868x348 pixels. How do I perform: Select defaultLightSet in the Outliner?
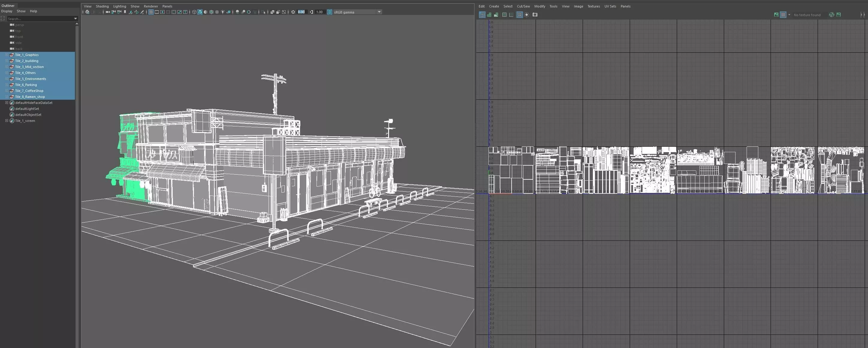(x=27, y=109)
